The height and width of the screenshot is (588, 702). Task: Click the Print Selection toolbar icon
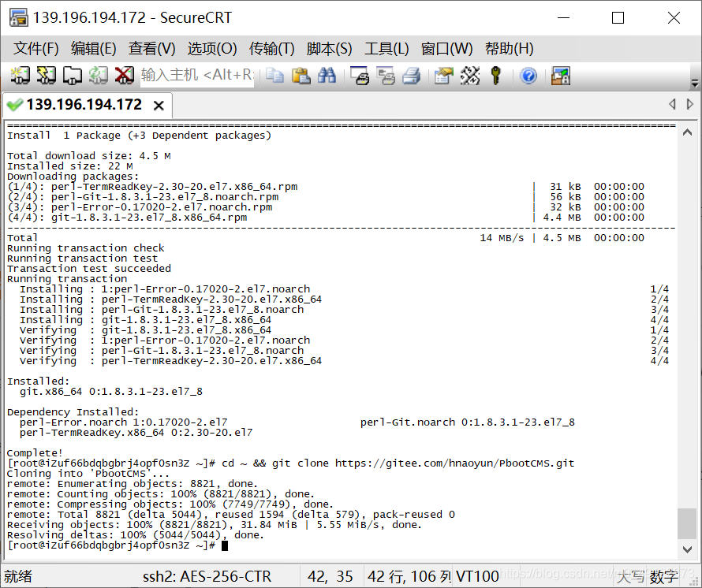click(386, 75)
